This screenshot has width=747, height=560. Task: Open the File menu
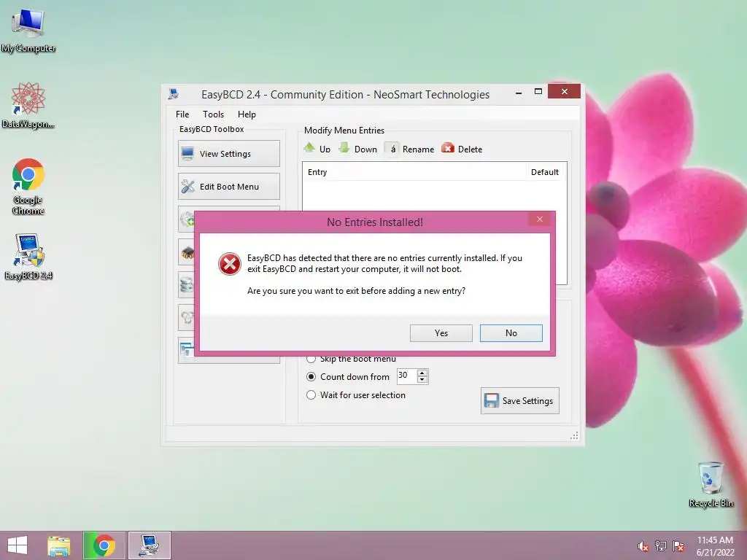[x=182, y=114]
